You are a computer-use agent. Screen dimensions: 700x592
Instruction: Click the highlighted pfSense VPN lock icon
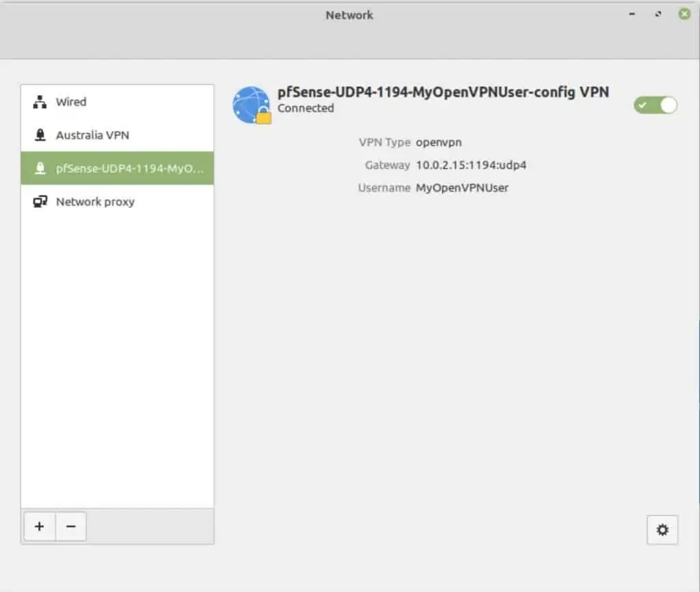pos(40,168)
